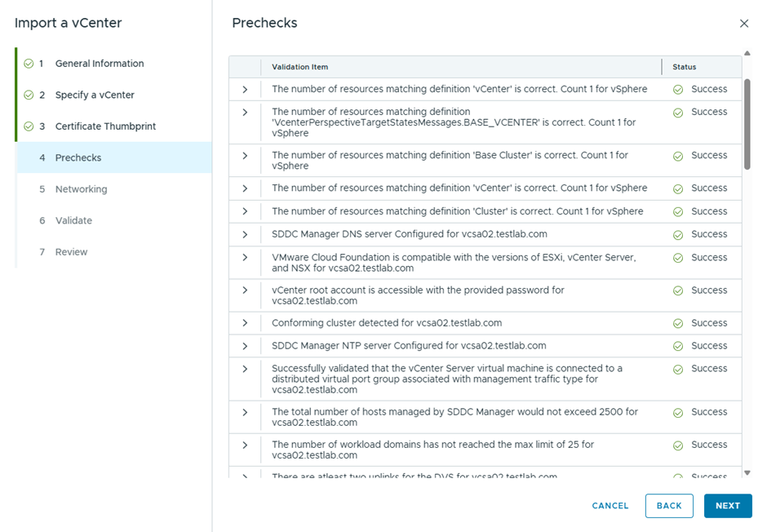This screenshot has height=532, width=767.
Task: Open the Review wizard step
Action: [71, 252]
